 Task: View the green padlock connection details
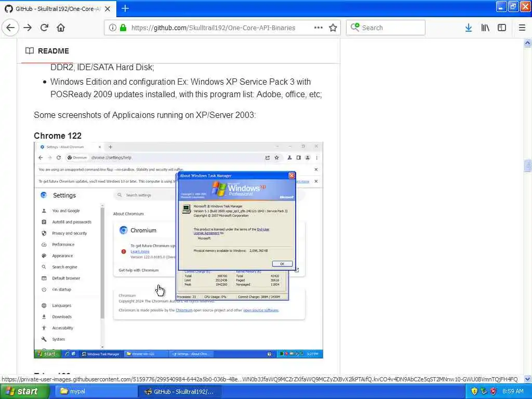[123, 28]
